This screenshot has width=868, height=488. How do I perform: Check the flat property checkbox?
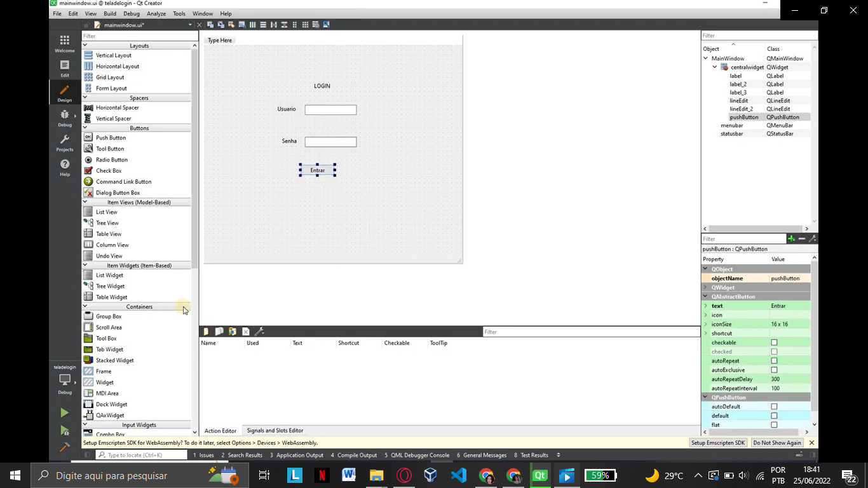pyautogui.click(x=774, y=425)
